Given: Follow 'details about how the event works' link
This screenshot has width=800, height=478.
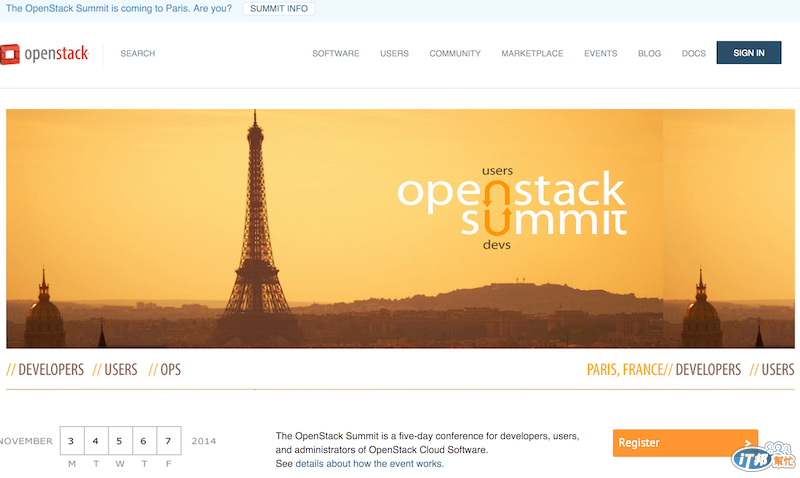Looking at the screenshot, I should 369,464.
